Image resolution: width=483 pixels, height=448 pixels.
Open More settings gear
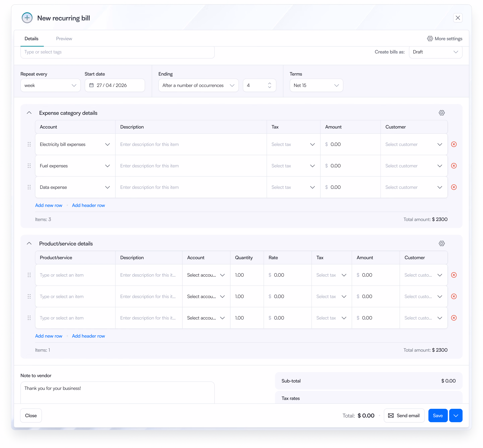(x=430, y=39)
